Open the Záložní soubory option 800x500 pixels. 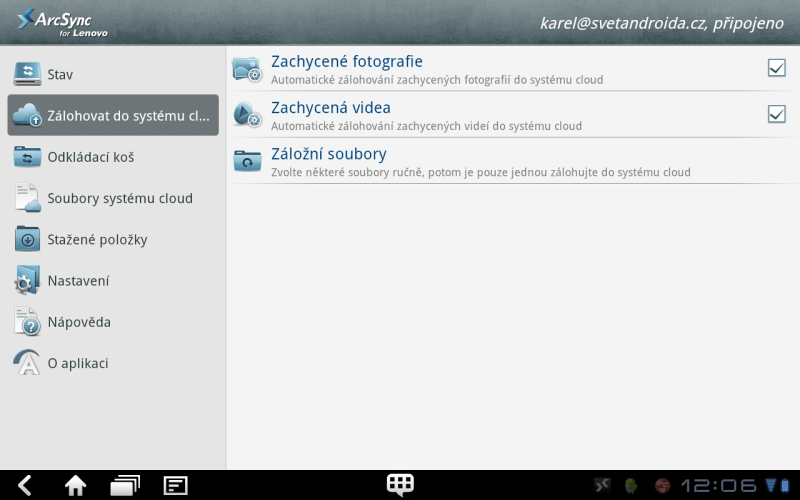(x=513, y=161)
